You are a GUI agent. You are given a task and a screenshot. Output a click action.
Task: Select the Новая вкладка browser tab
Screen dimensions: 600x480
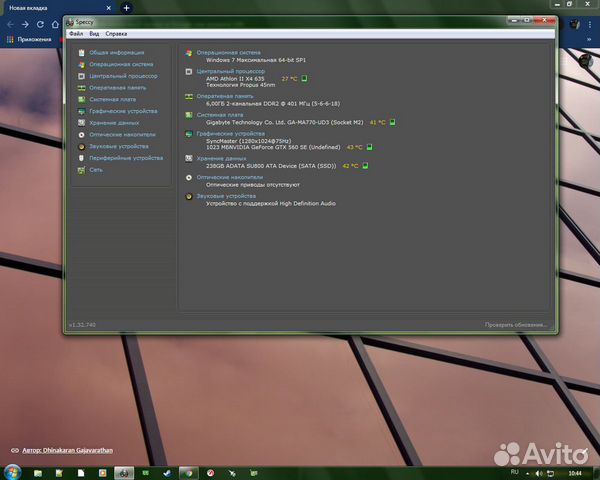pyautogui.click(x=57, y=8)
